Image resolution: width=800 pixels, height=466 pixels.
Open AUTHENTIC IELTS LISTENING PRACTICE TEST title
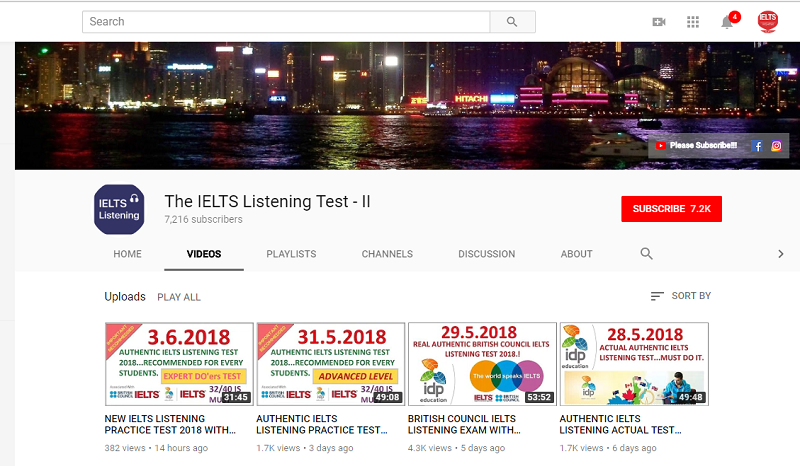pyautogui.click(x=321, y=424)
